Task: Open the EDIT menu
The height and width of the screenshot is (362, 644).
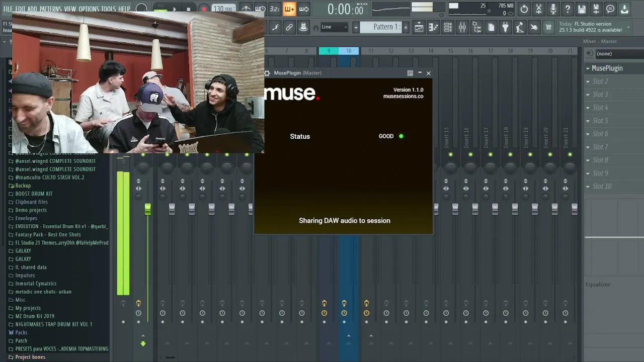Action: click(20, 9)
